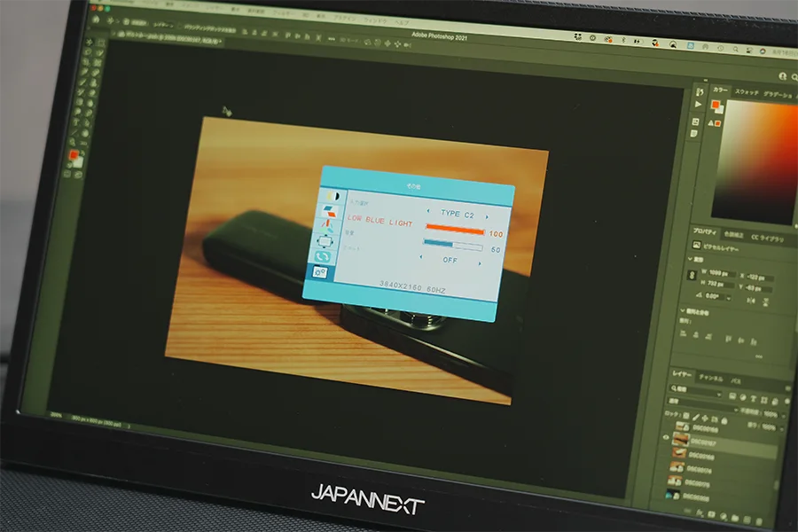This screenshot has width=798, height=532.
Task: Click the new group folder icon
Action: 735,517
